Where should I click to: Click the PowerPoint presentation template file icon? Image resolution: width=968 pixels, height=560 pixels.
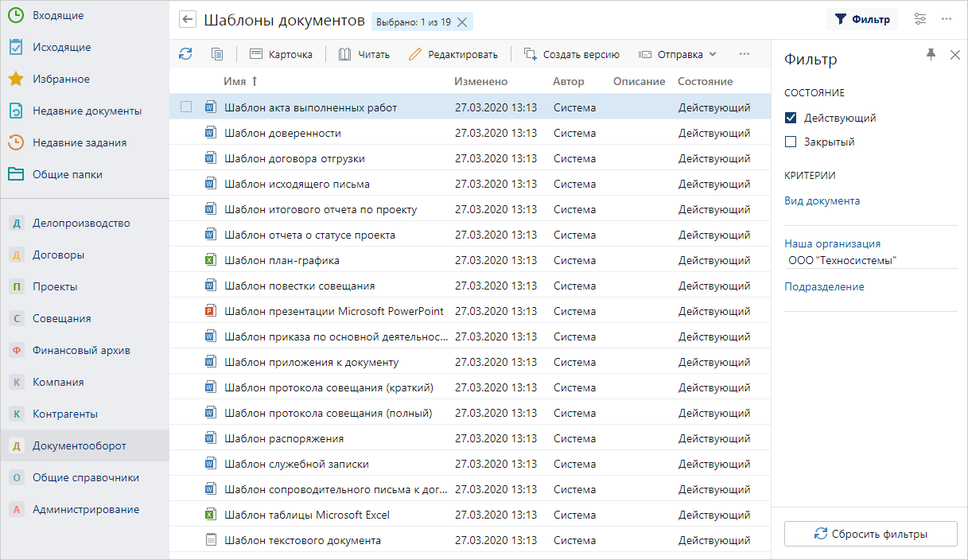coord(211,311)
